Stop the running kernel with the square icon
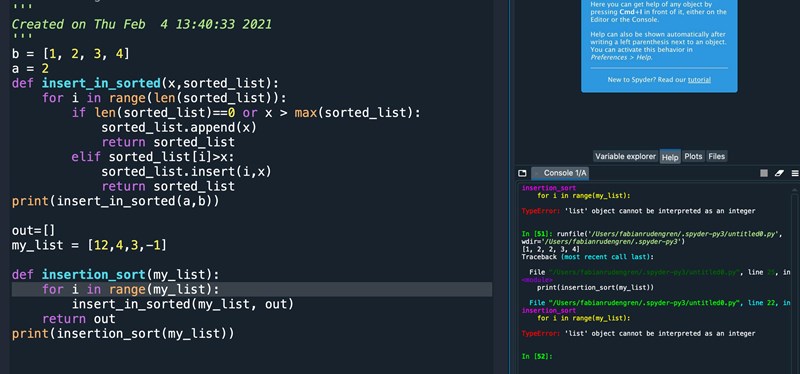 pyautogui.click(x=764, y=173)
